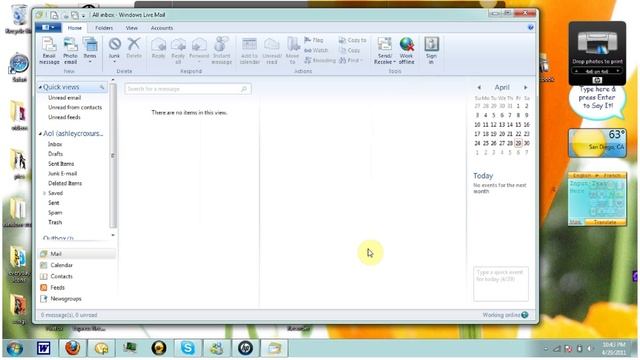Click the HP taskbar icon

pos(245,348)
